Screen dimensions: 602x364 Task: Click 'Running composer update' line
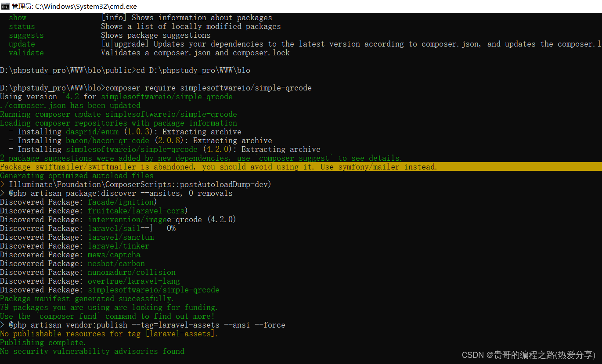[119, 114]
